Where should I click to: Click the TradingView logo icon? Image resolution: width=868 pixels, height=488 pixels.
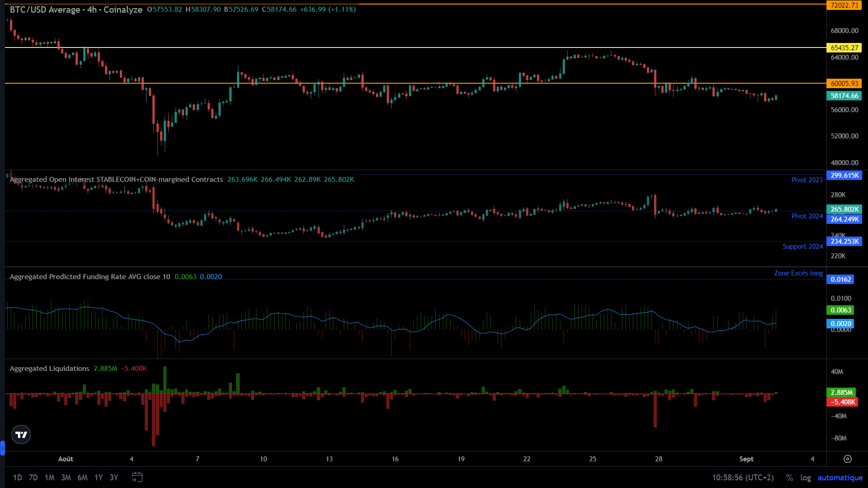(x=21, y=434)
